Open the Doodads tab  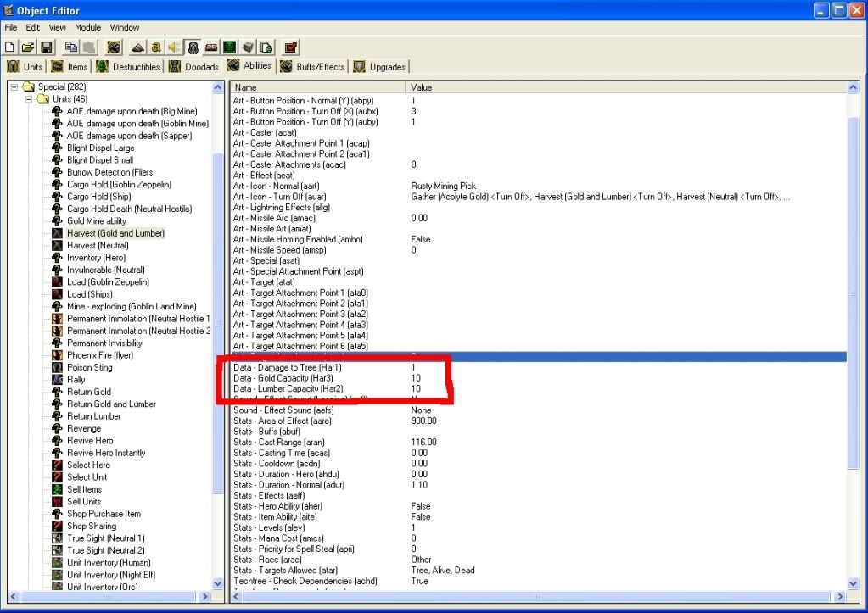(193, 67)
